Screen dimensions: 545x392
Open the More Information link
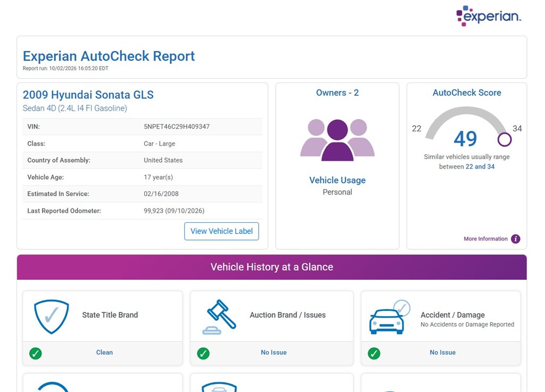coord(485,239)
